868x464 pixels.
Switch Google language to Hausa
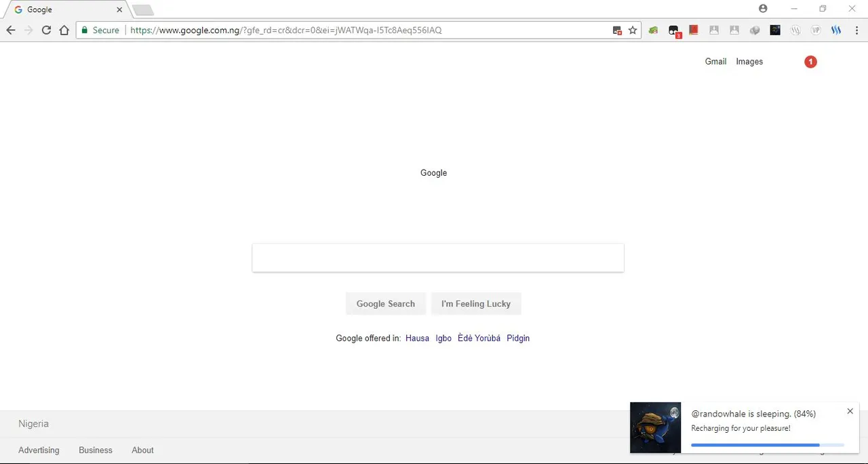[417, 338]
